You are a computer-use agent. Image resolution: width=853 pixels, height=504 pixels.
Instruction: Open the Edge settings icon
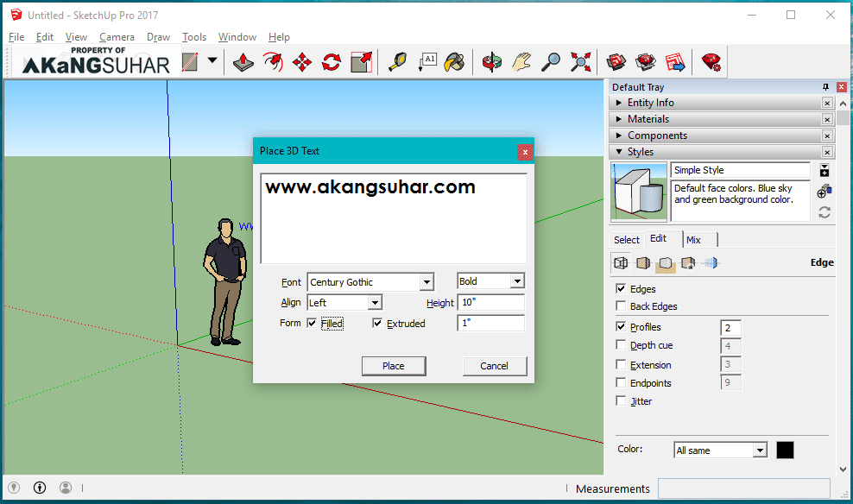pos(621,263)
